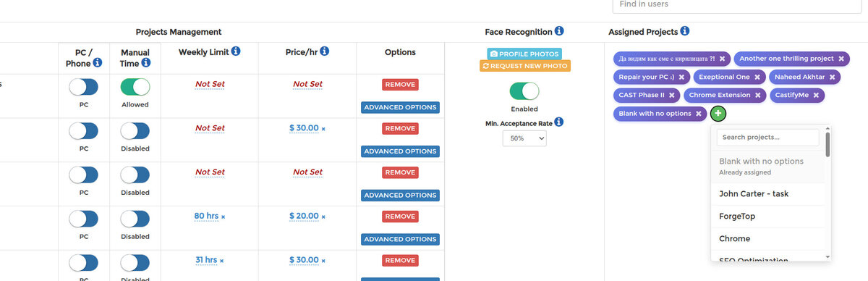Click the 'CastifyMe' project tag

[796, 95]
